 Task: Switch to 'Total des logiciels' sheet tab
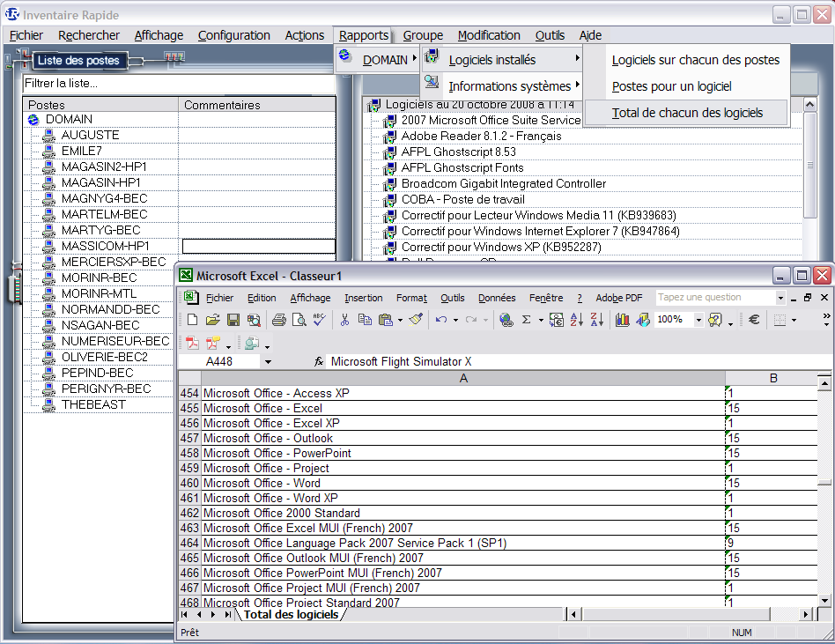pyautogui.click(x=291, y=615)
